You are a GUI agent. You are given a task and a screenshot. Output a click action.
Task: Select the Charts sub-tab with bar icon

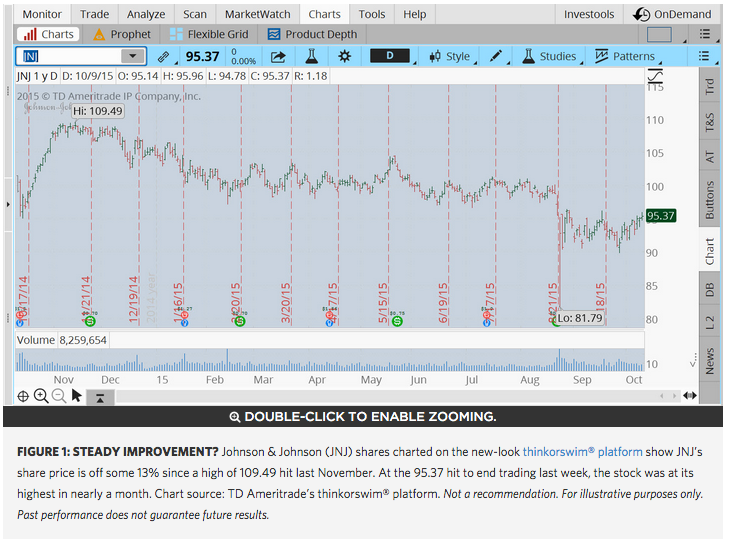(48, 34)
